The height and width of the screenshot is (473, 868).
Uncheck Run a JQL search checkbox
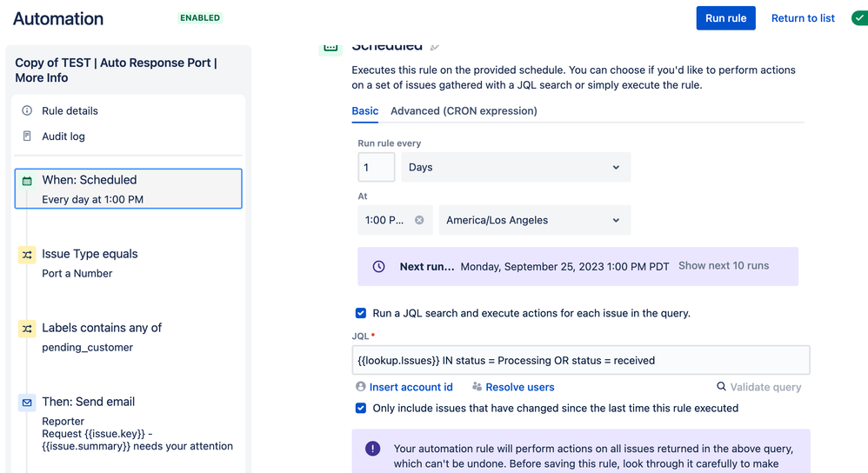[x=361, y=313]
